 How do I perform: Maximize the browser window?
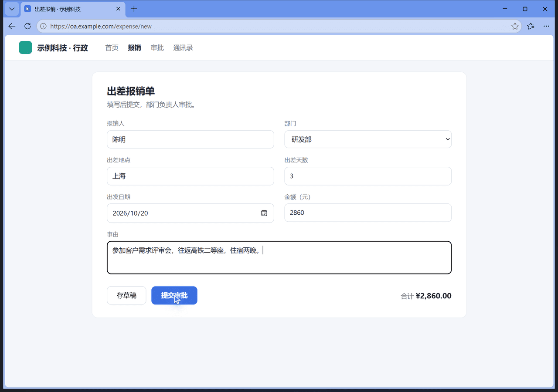(x=525, y=9)
